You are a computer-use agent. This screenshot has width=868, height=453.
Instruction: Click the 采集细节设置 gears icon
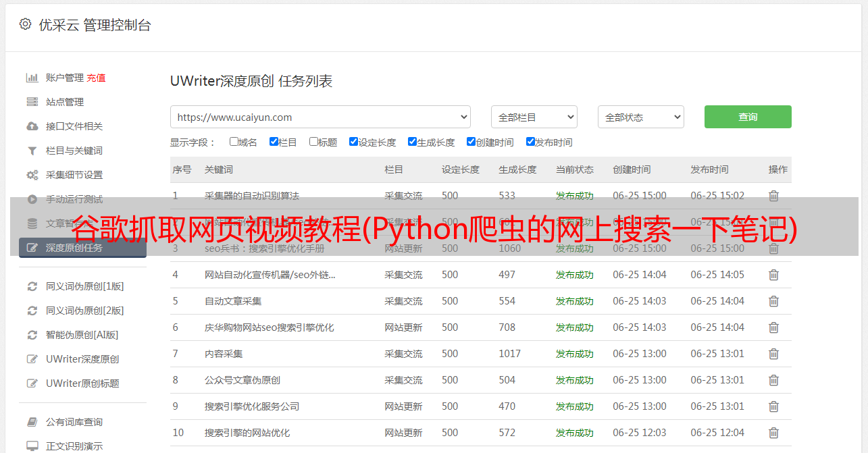(32, 175)
